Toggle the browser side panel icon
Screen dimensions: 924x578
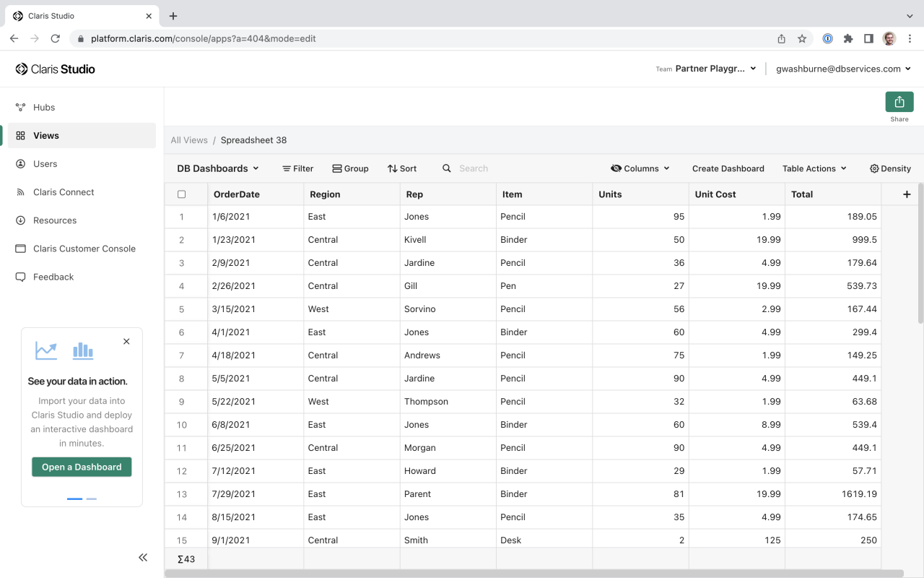point(868,39)
